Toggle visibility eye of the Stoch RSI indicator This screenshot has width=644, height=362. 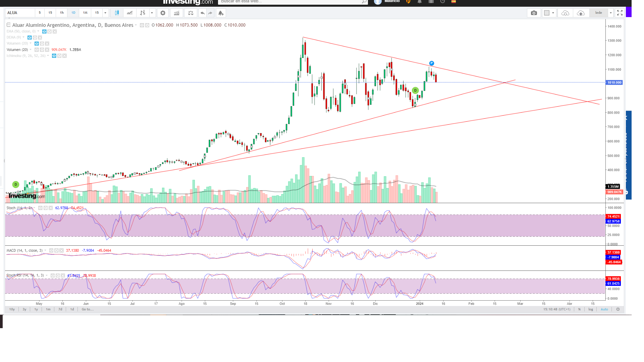point(52,276)
